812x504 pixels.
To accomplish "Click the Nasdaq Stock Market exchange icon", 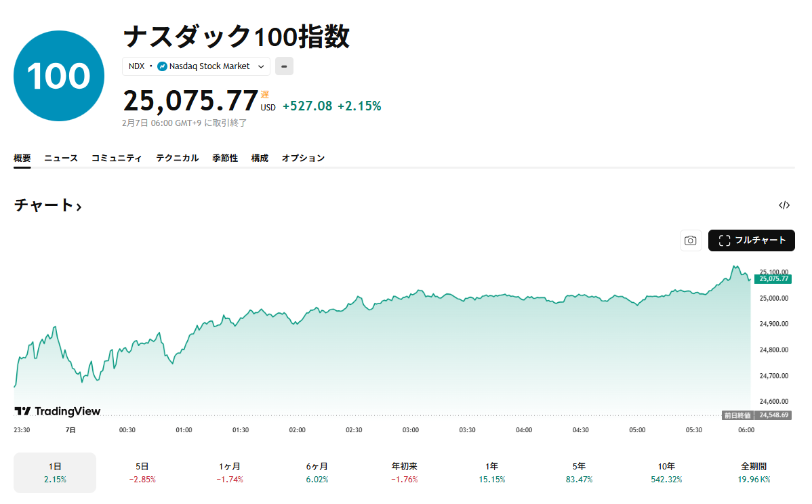I will coord(162,66).
